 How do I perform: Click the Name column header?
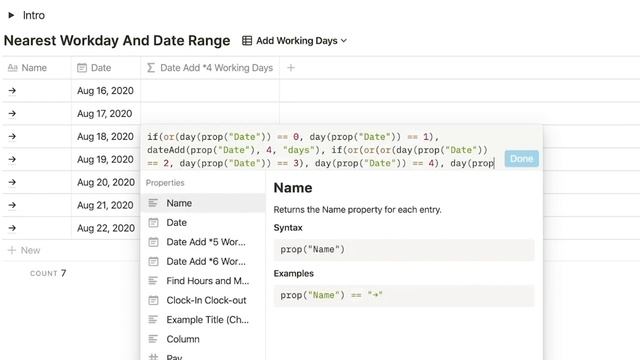37,68
